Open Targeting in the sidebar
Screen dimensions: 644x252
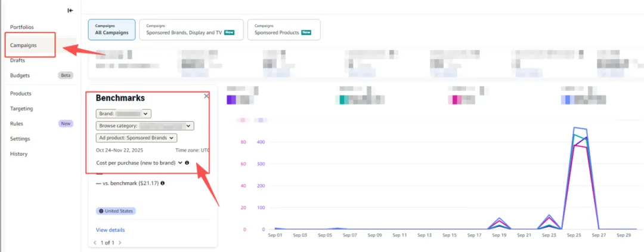[21, 109]
